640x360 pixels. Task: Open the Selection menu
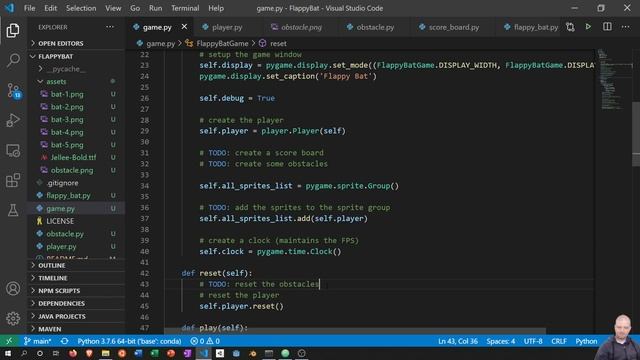click(81, 8)
